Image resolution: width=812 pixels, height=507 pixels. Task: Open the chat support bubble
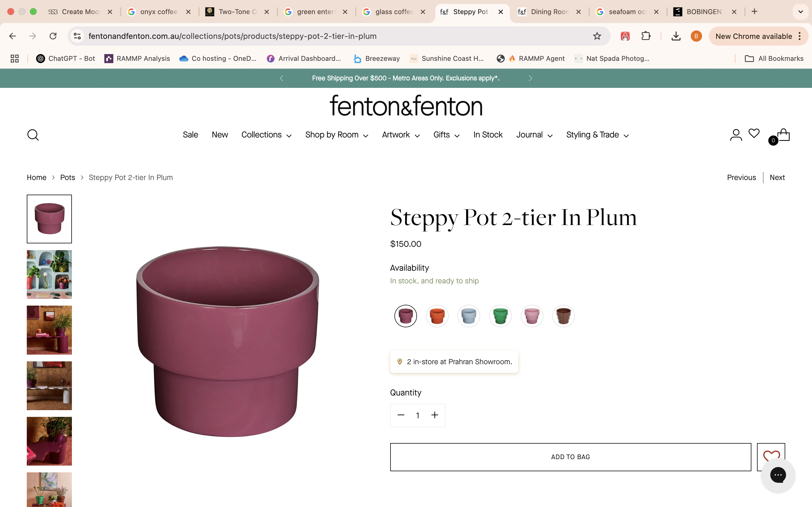coord(778,475)
